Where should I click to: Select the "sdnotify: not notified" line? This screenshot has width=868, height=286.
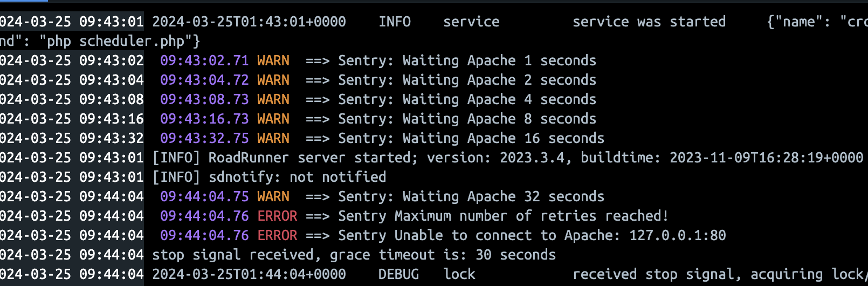(x=297, y=177)
